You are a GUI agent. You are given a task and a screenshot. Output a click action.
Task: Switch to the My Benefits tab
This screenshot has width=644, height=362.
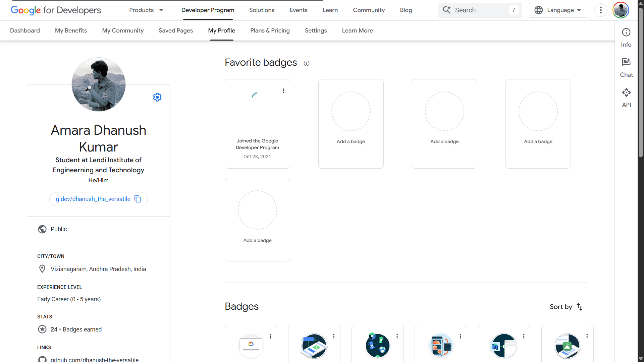tap(71, 31)
